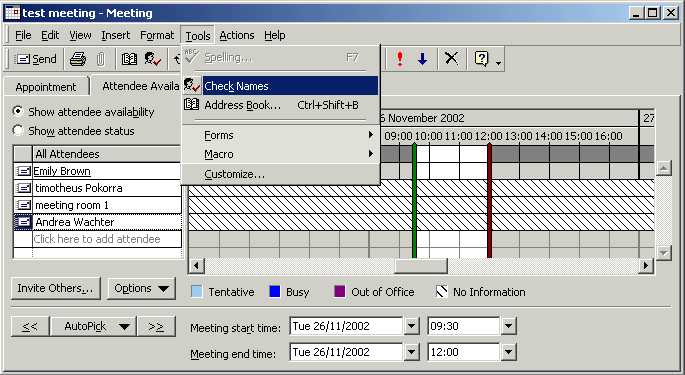Open the Insert menu
The height and width of the screenshot is (375, 685).
click(116, 35)
